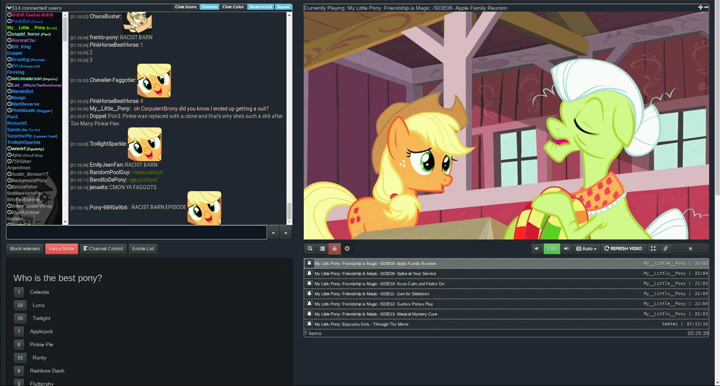
Task: Click the Currently Playing title text
Action: pos(405,8)
